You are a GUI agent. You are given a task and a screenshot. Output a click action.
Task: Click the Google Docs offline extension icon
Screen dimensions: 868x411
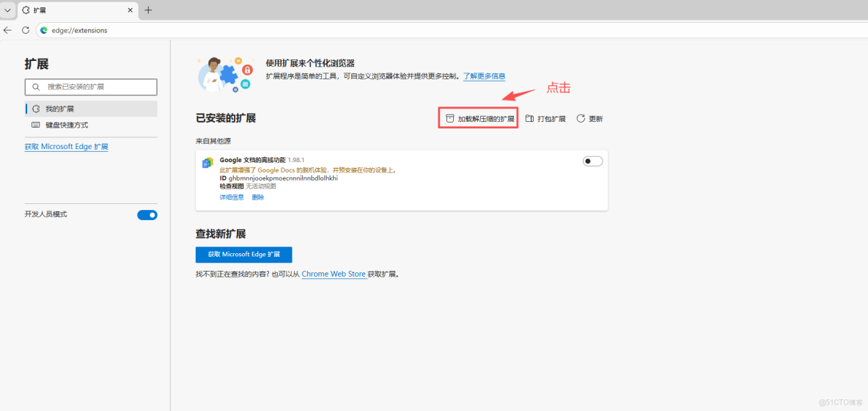207,162
